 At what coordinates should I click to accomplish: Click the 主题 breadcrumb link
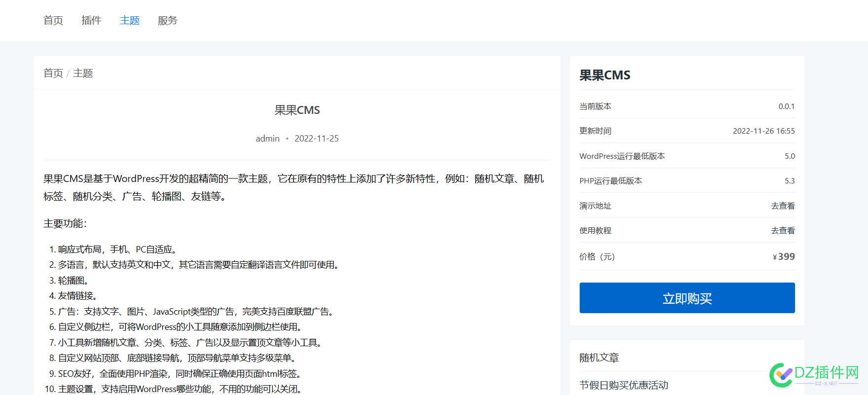pos(83,73)
